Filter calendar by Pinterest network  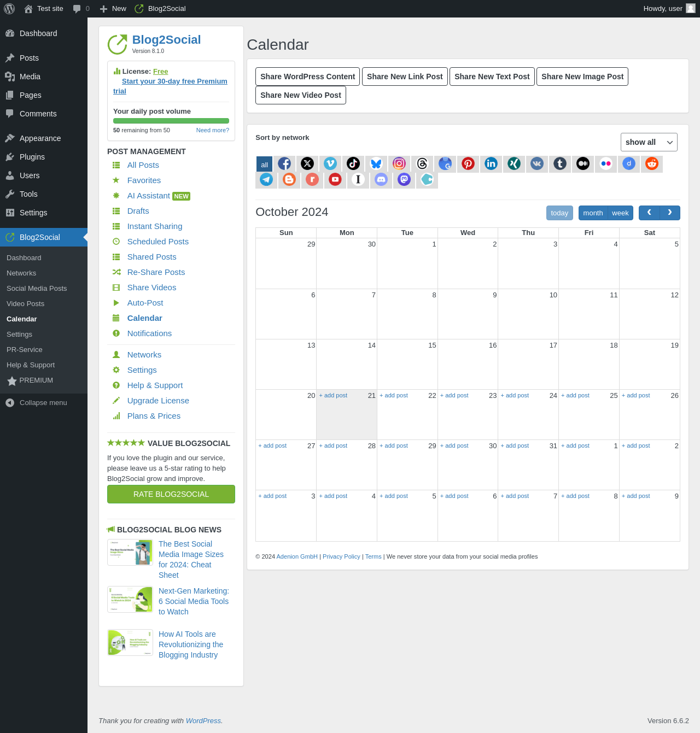coord(468,163)
